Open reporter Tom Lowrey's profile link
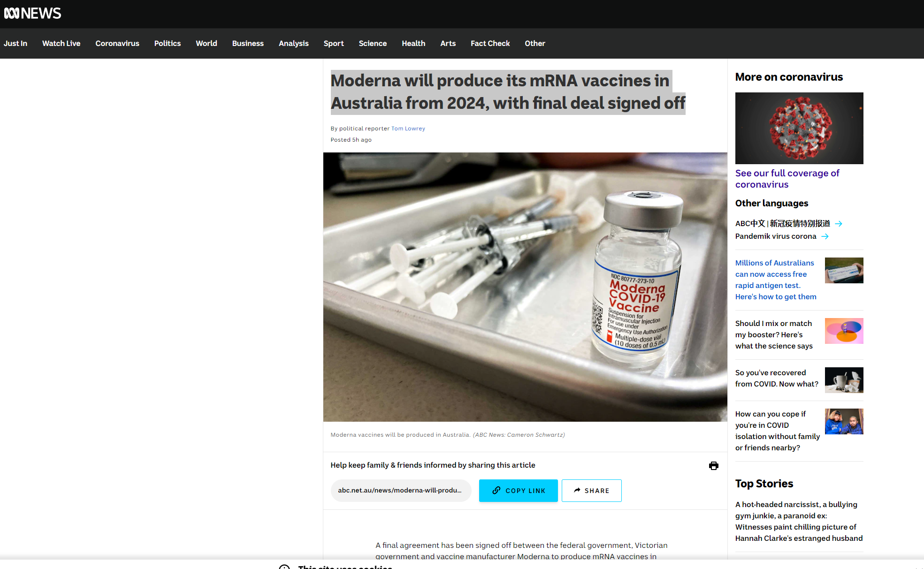The height and width of the screenshot is (569, 924). [408, 129]
